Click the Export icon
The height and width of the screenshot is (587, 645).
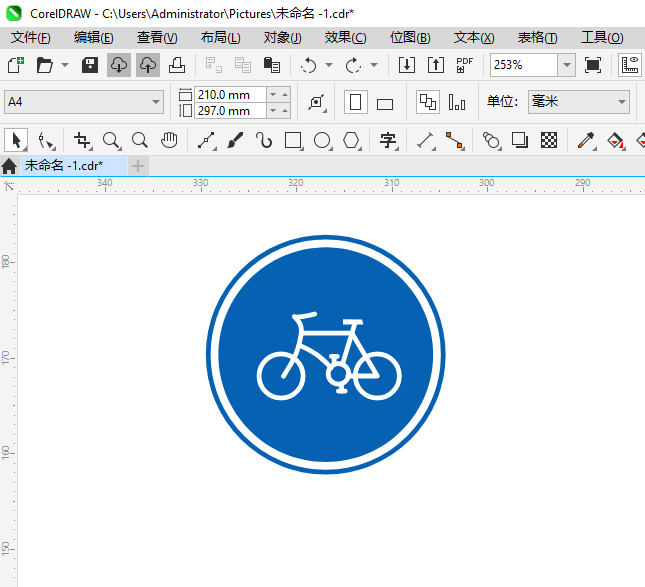[x=436, y=65]
